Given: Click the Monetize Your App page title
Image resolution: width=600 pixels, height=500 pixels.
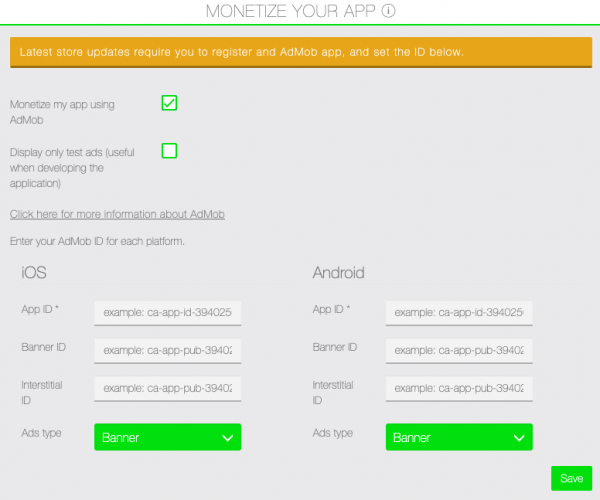Looking at the screenshot, I should (x=290, y=12).
